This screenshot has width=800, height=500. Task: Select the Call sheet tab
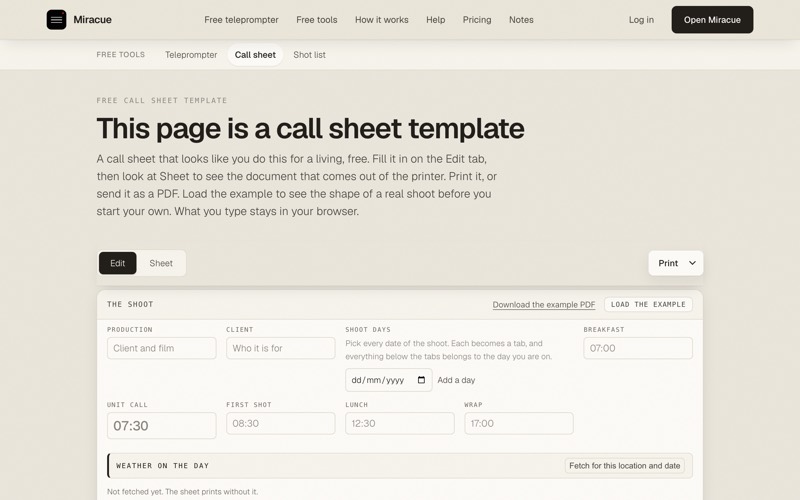255,55
